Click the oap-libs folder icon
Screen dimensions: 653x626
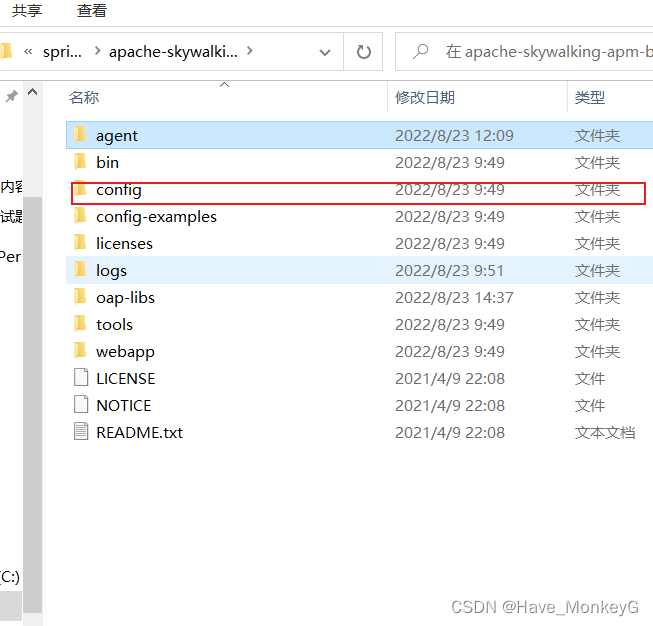coord(80,297)
